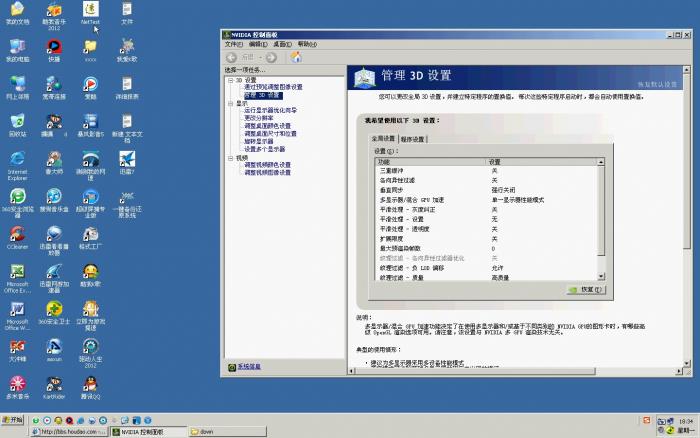This screenshot has width=700, height=438.
Task: Select the 迅雷7 blue bird shortcut
Action: click(127, 163)
